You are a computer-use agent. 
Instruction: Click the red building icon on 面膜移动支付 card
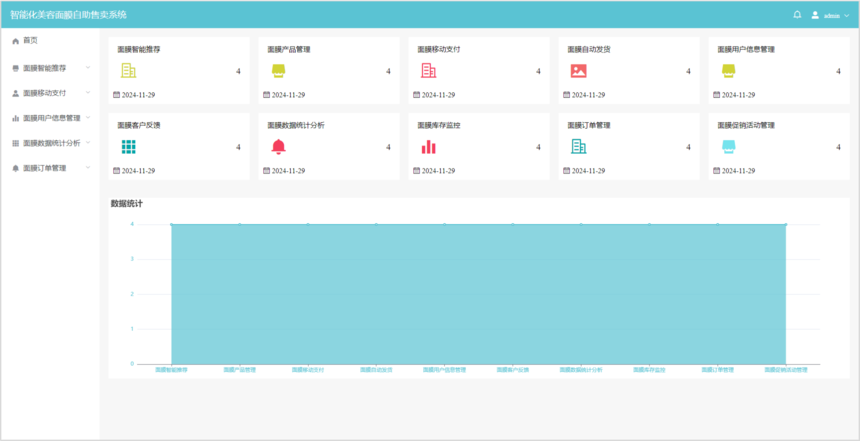(x=428, y=71)
